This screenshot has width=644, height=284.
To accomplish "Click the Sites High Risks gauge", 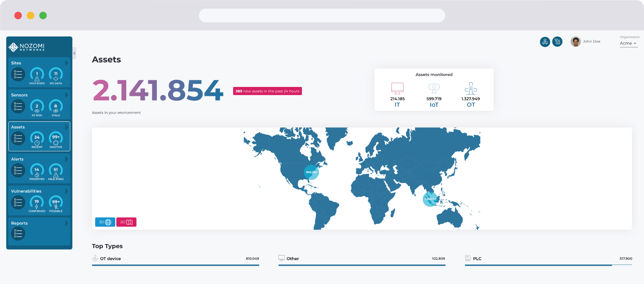I will point(37,75).
